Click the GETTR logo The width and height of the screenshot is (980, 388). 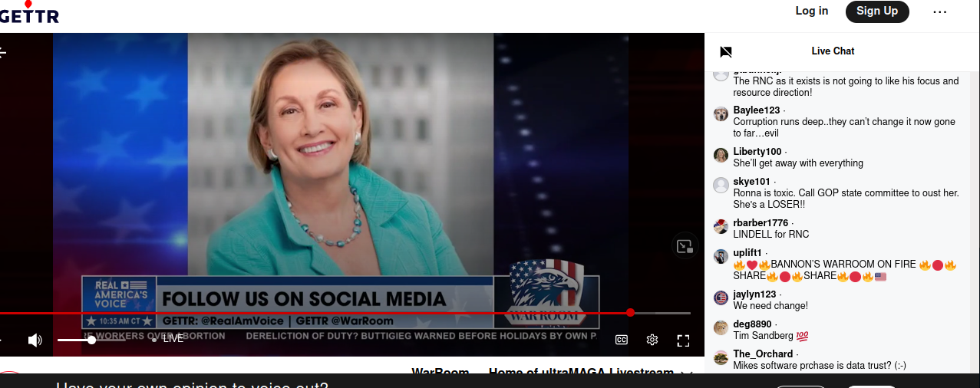click(x=28, y=12)
